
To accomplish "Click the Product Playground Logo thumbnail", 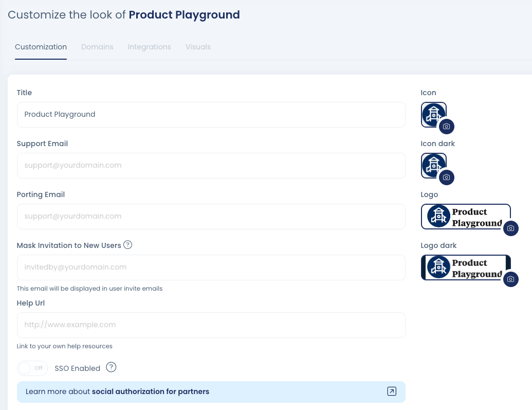I will coord(464,217).
